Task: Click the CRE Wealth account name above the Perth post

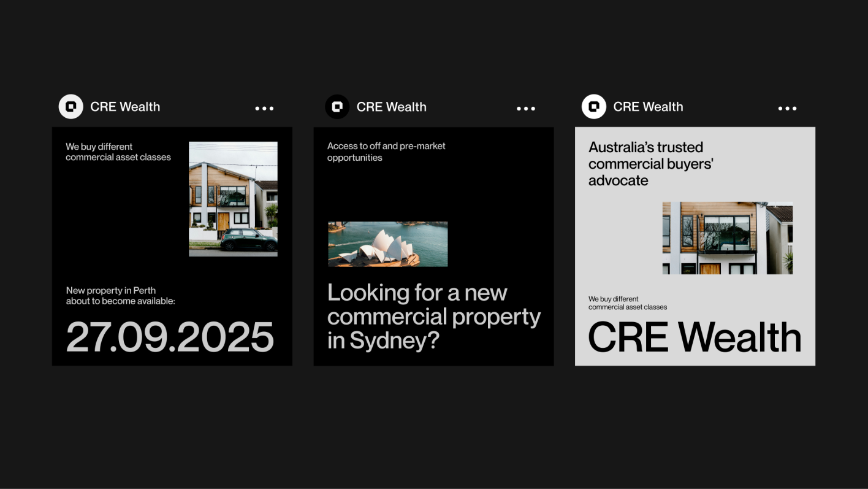Action: (125, 107)
